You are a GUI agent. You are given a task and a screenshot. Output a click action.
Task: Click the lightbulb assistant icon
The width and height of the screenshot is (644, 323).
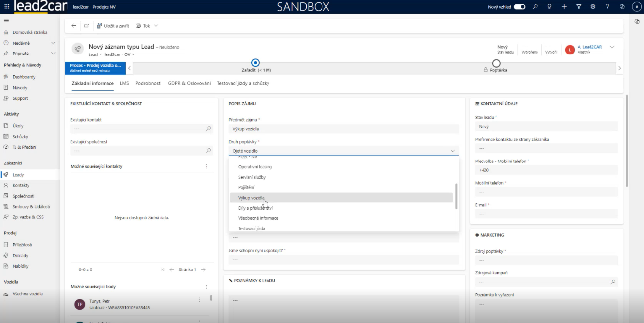[549, 7]
